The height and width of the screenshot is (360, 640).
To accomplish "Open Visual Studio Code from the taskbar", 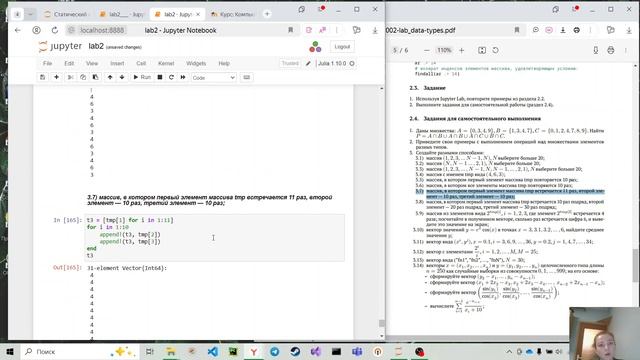I will pos(213,351).
